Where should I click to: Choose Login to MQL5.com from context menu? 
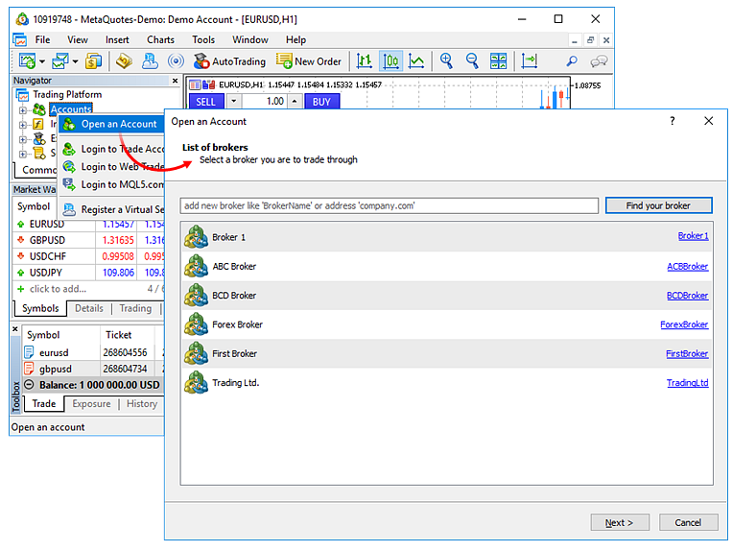[122, 184]
